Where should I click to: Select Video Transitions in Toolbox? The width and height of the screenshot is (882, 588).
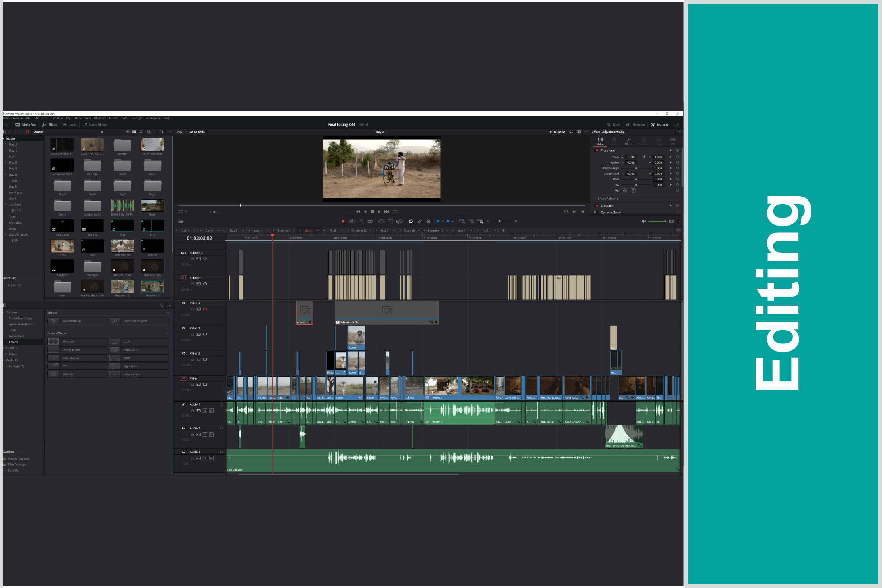[x=21, y=318]
